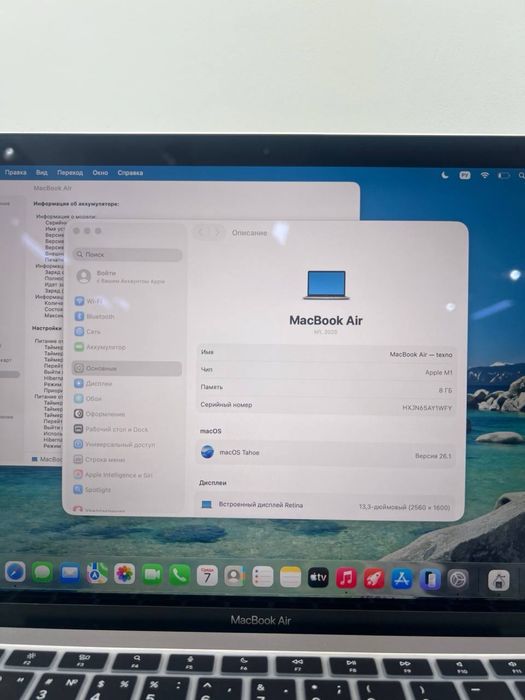The height and width of the screenshot is (700, 525).
Task: Click the MacBook Air laptop image
Action: tap(326, 285)
